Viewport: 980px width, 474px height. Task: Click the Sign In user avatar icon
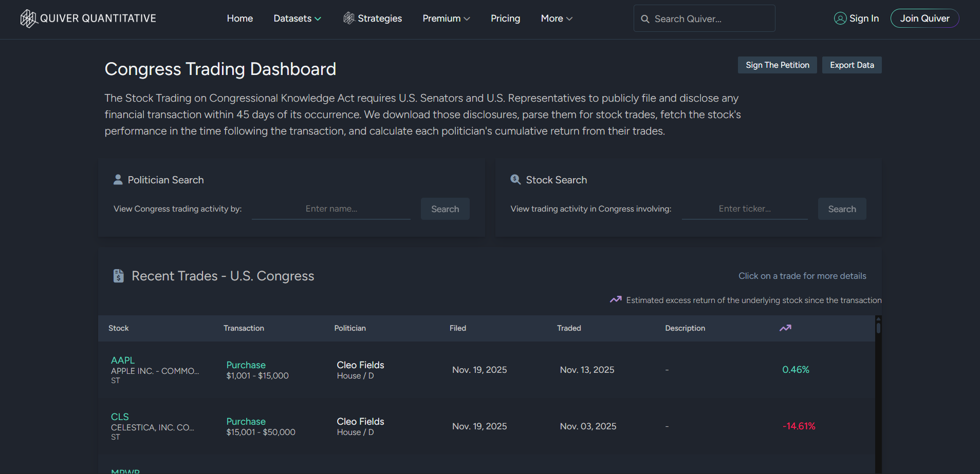tap(840, 18)
